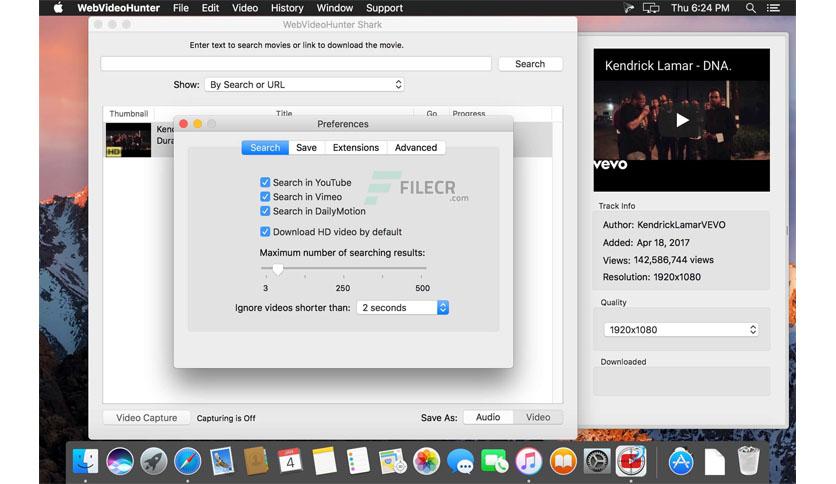Open Spotlight search in menu bar
This screenshot has height=484, width=836.
click(751, 8)
